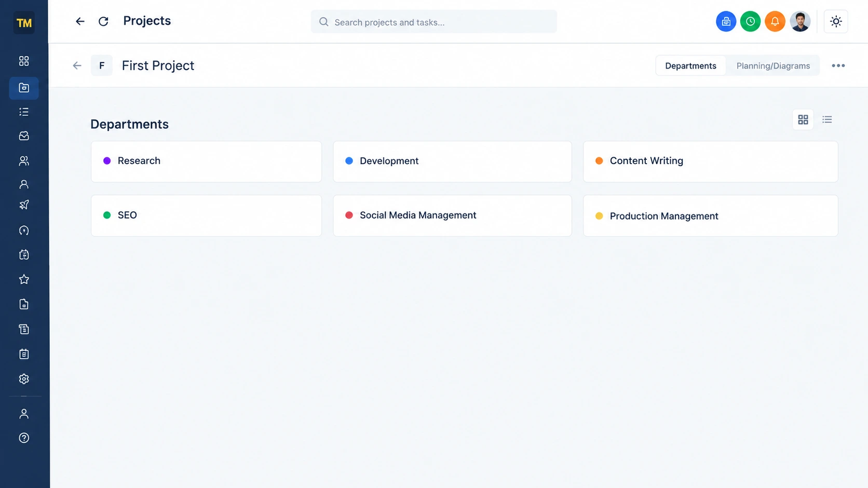Open the star favorites icon in sidebar
This screenshot has height=488, width=868.
[24, 279]
